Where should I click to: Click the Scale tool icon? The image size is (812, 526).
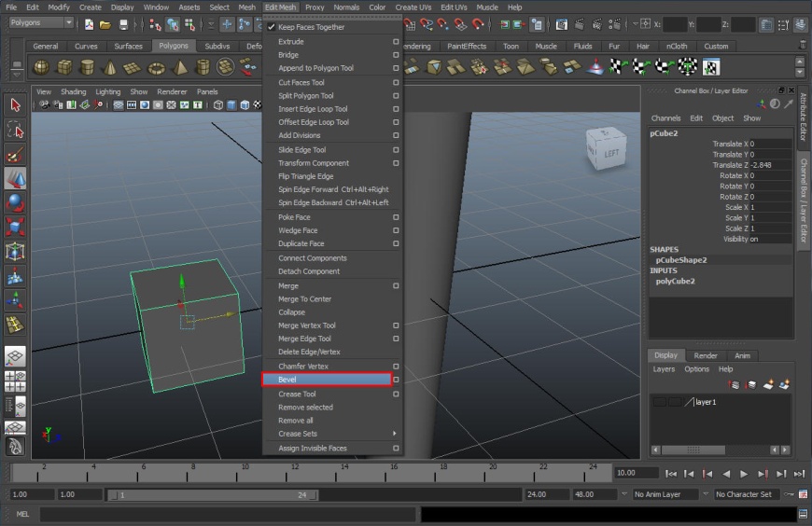pos(15,227)
